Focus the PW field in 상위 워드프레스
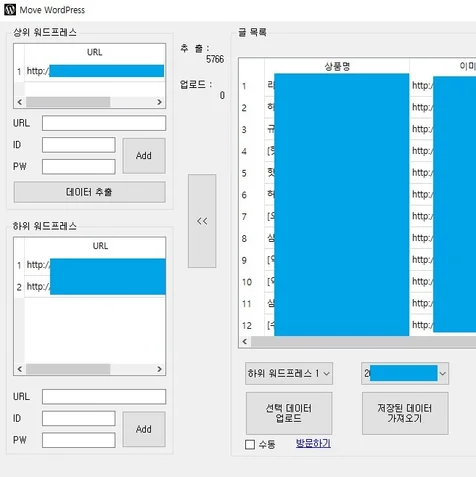 click(79, 167)
